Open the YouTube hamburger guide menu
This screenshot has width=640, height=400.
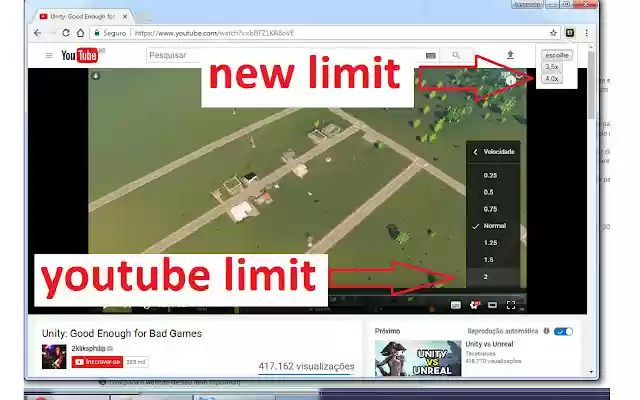click(x=49, y=55)
